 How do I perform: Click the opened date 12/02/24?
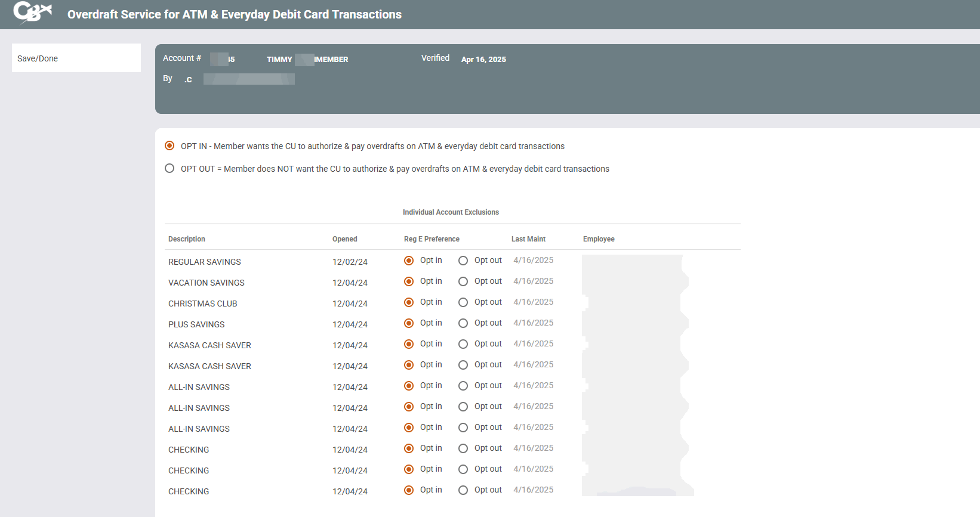tap(350, 262)
